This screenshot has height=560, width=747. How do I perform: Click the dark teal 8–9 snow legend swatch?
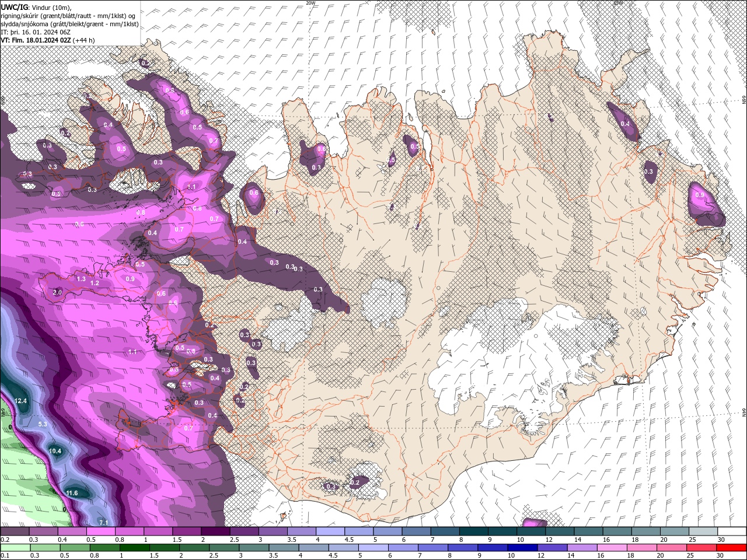tap(474, 531)
